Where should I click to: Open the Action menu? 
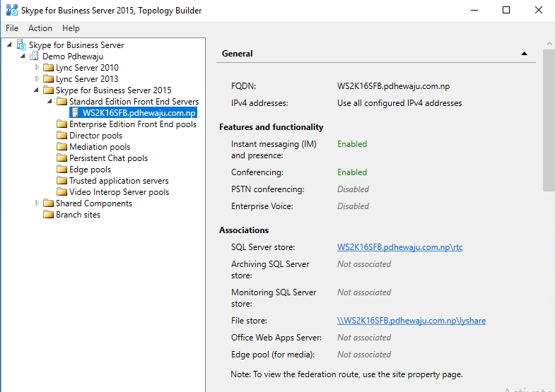(x=40, y=28)
